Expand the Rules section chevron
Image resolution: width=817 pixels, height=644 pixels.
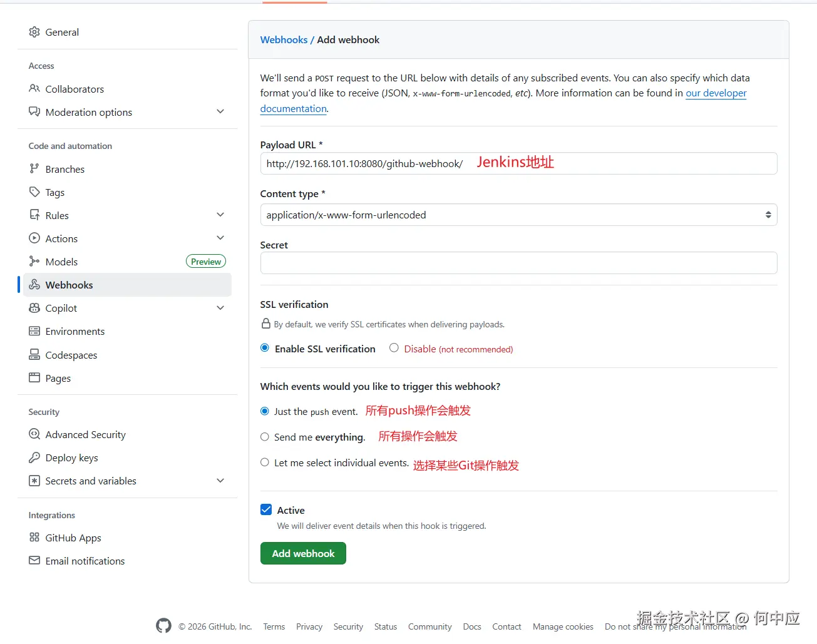pos(220,215)
